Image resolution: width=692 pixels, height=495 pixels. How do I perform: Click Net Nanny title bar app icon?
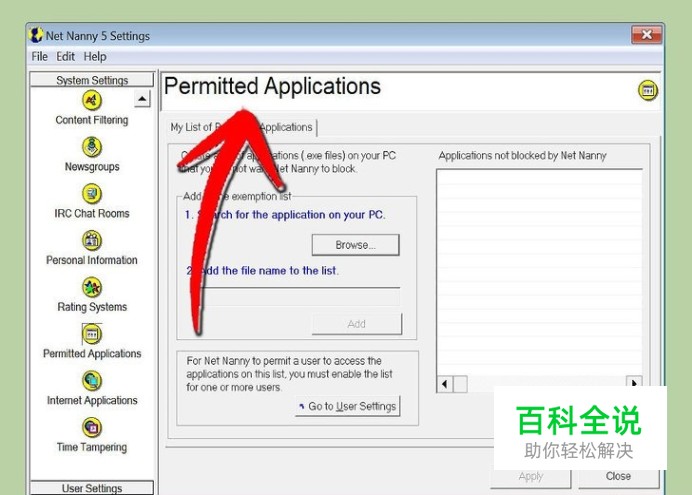click(x=36, y=35)
